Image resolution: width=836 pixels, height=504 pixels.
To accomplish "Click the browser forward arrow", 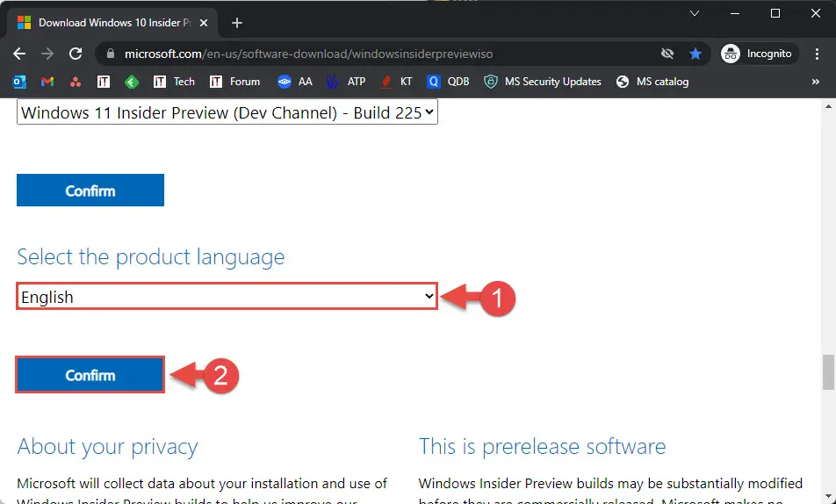I will [47, 54].
